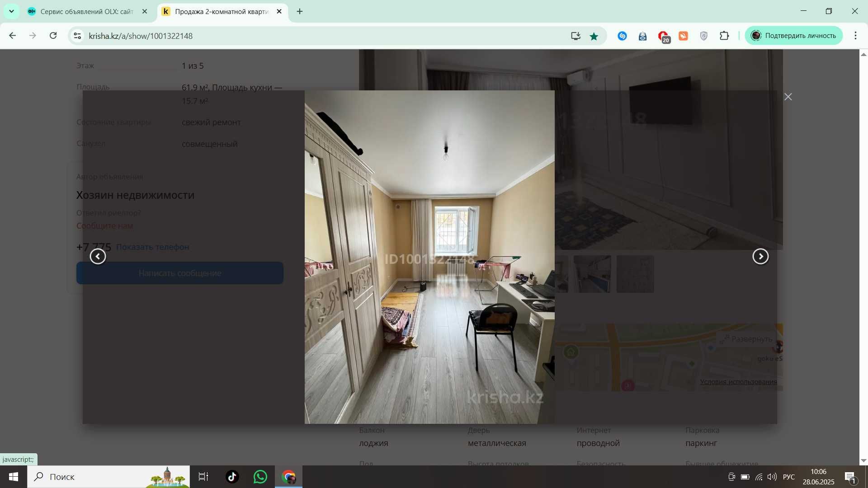Launch TikTok from the taskbar
The width and height of the screenshot is (868, 488).
pyautogui.click(x=232, y=477)
